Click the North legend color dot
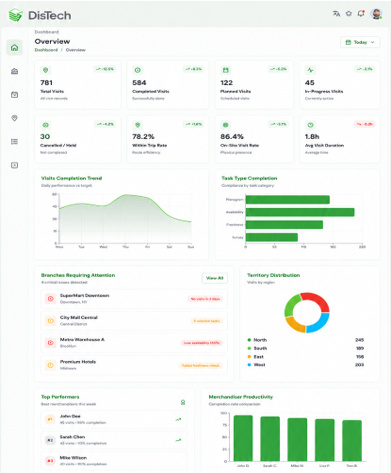 (249, 340)
